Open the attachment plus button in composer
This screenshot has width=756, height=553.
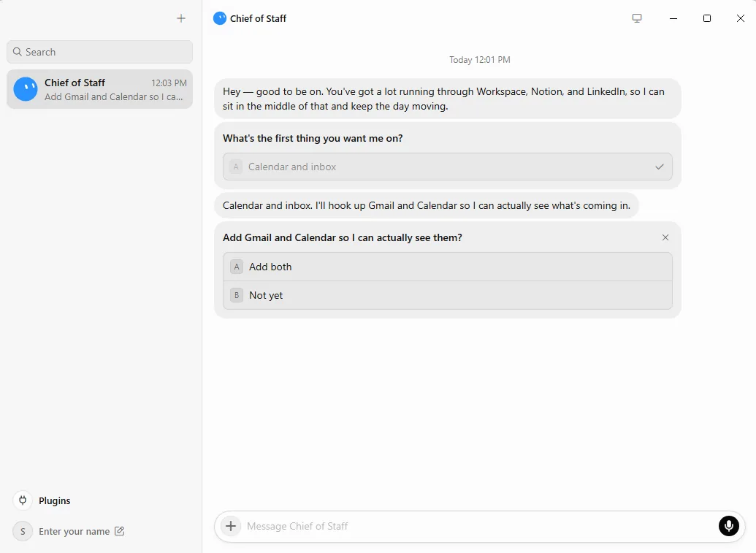point(231,526)
